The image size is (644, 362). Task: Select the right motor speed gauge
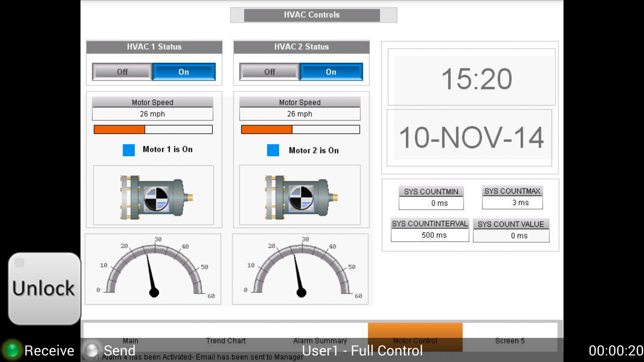point(300,269)
